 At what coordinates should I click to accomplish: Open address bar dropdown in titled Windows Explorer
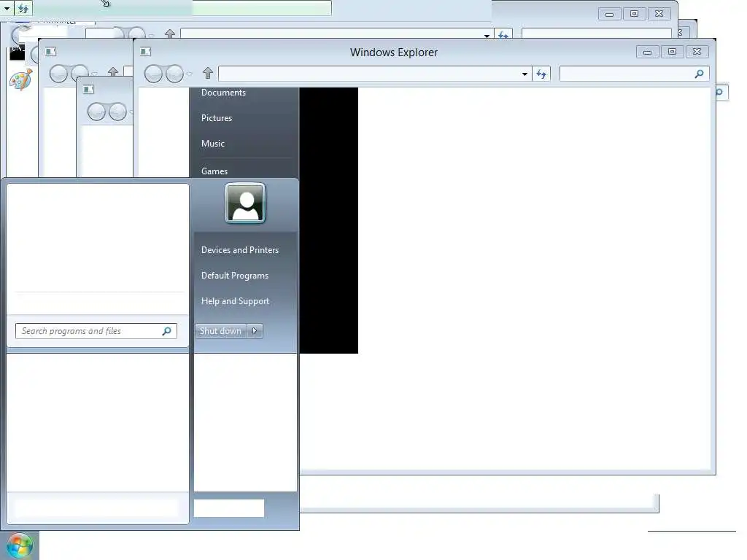(525, 74)
